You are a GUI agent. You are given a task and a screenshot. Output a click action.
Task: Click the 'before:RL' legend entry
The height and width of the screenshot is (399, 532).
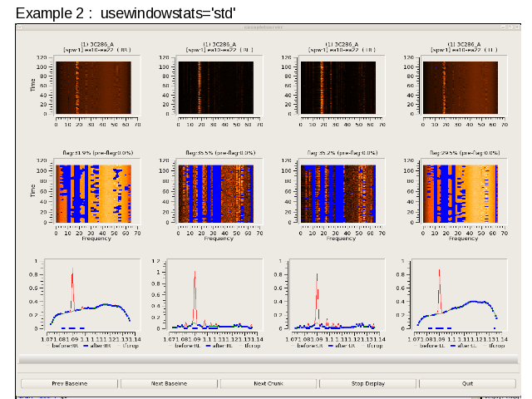click(185, 346)
